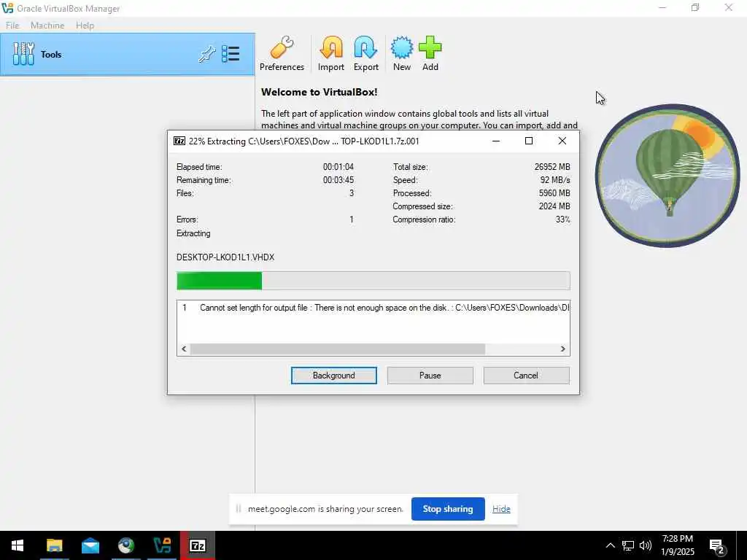Click the 'Welcome to VirtualBox!' heading
Viewport: 747px width, 560px height.
(x=320, y=93)
